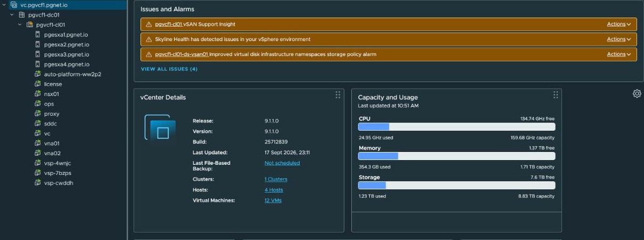Click the VM icon next to nsx01
This screenshot has height=240, width=644.
coord(38,94)
